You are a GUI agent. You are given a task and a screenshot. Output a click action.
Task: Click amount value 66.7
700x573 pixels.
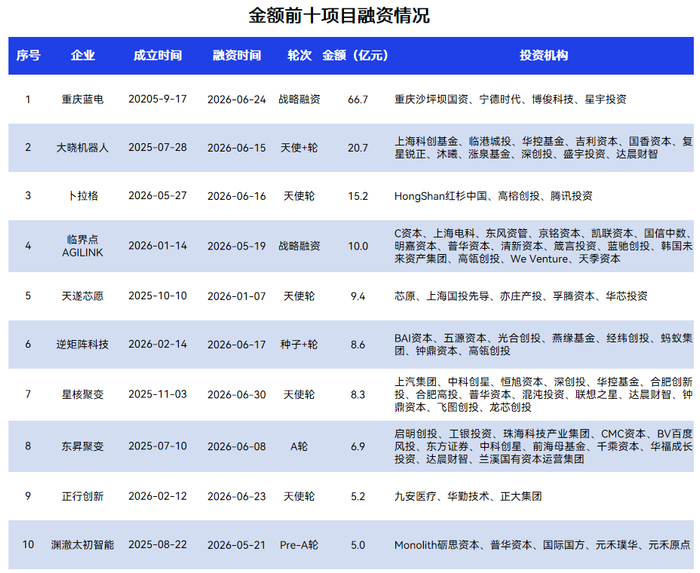[358, 99]
